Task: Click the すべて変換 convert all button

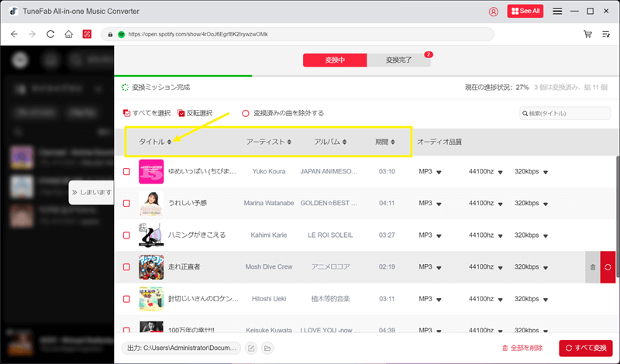Action: pyautogui.click(x=586, y=349)
